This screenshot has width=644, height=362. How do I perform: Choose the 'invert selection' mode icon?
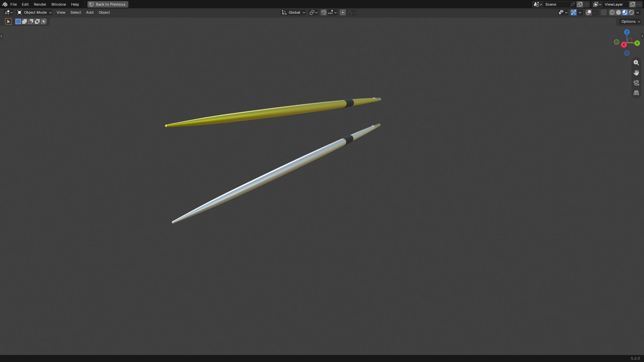point(37,21)
